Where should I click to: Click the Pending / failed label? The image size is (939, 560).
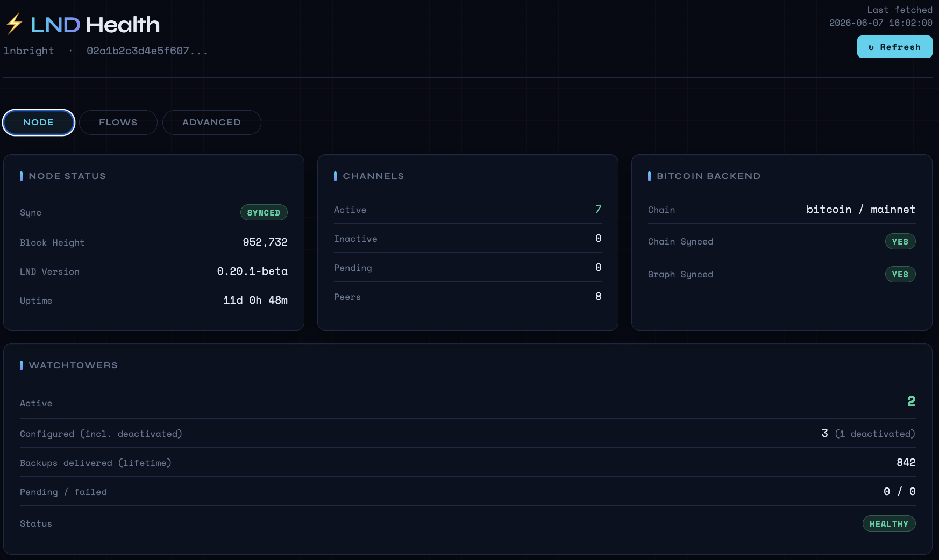point(63,492)
